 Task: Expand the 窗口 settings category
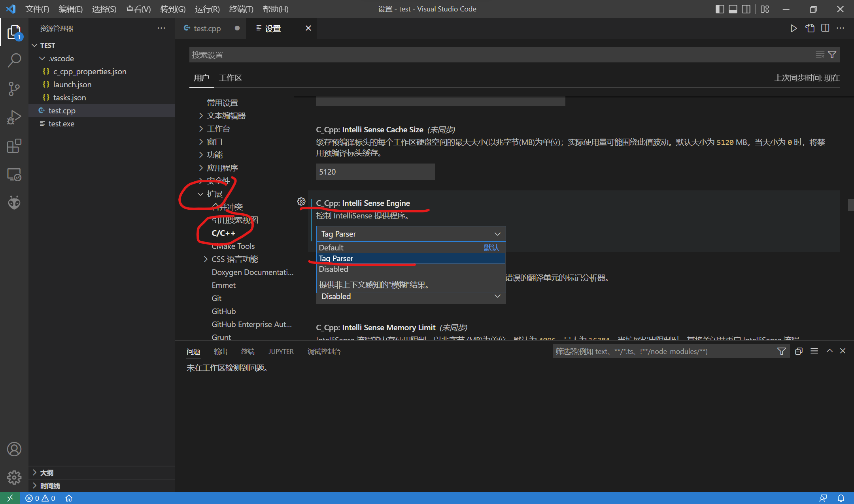201,142
